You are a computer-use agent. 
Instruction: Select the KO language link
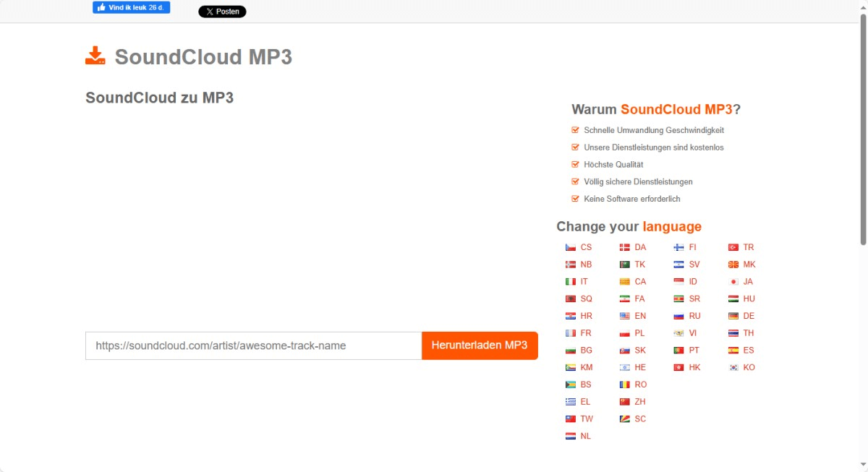(749, 367)
